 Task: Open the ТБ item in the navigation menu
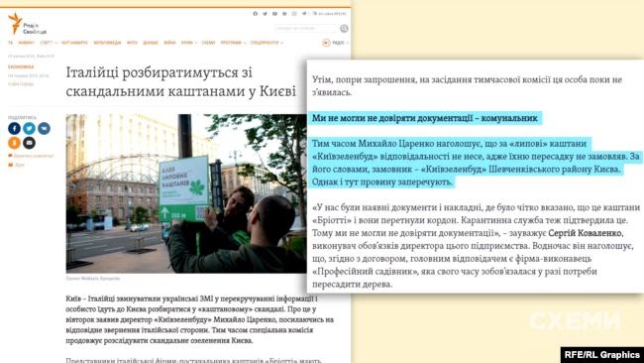click(x=10, y=43)
